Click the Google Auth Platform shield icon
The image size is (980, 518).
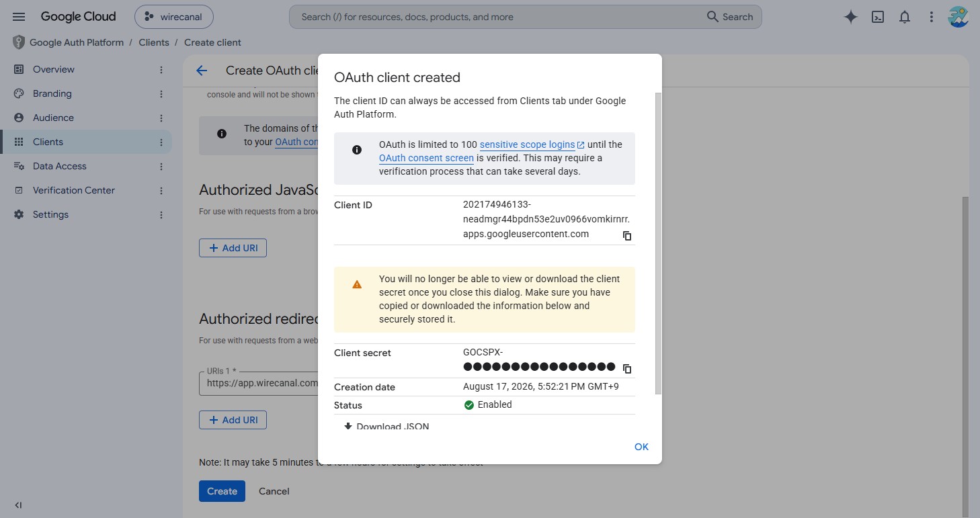[x=18, y=42]
